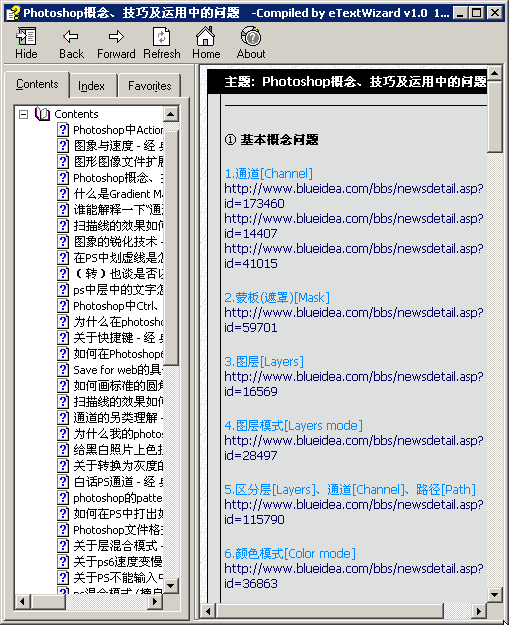This screenshot has width=509, height=625.
Task: Collapse the Contents tree node
Action: (x=24, y=114)
